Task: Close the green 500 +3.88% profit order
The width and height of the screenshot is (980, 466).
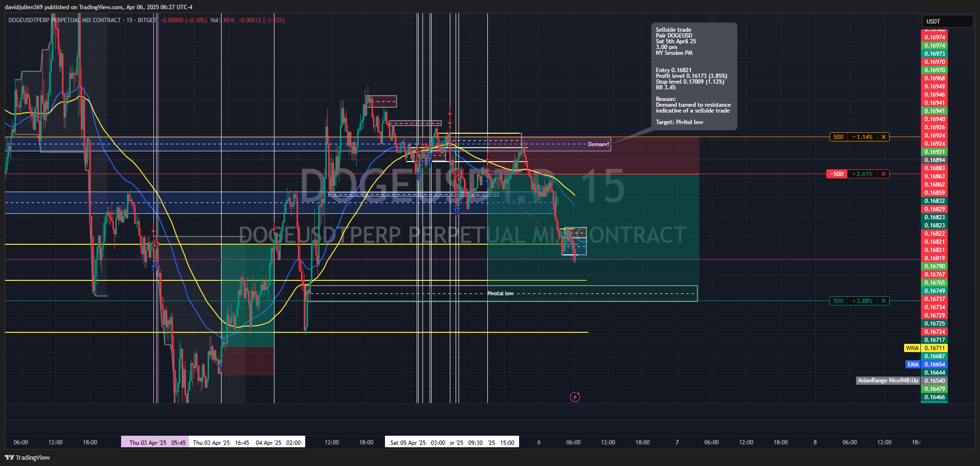Action: 883,301
